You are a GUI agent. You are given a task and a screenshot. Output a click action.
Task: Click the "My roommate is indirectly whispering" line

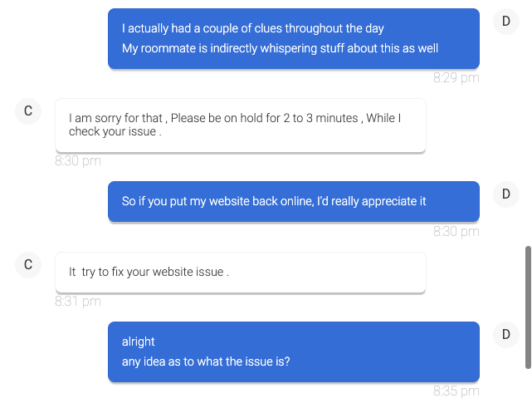tap(280, 48)
